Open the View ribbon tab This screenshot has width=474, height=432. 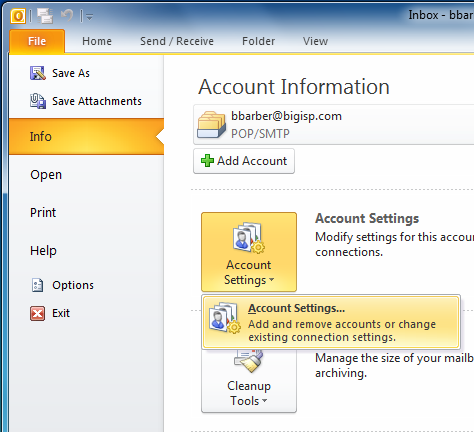[315, 41]
